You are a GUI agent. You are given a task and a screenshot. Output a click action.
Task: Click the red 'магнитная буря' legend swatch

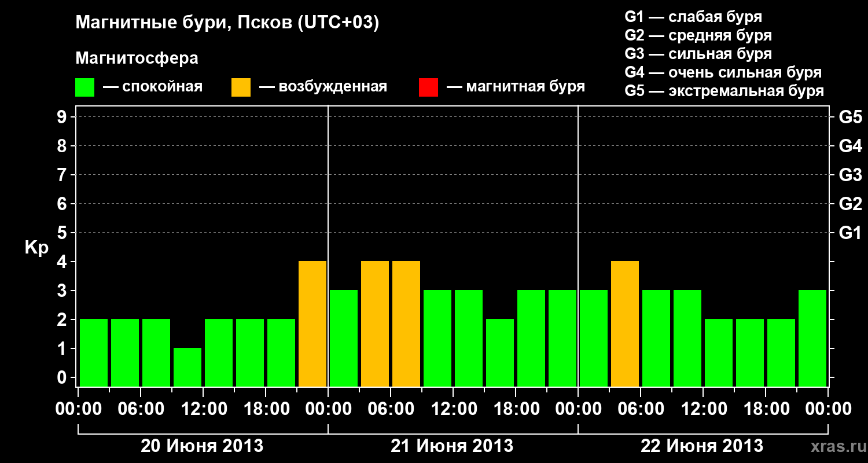[x=428, y=87]
